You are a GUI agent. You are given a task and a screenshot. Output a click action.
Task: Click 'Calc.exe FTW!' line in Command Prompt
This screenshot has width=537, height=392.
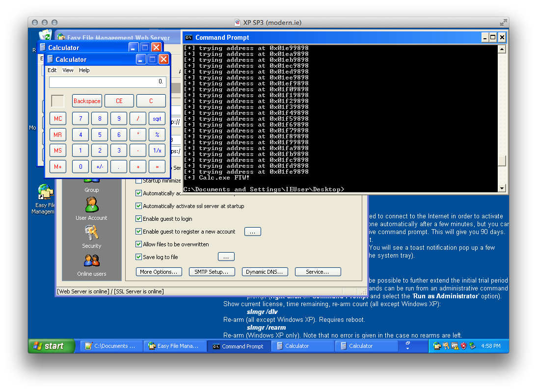coord(216,178)
